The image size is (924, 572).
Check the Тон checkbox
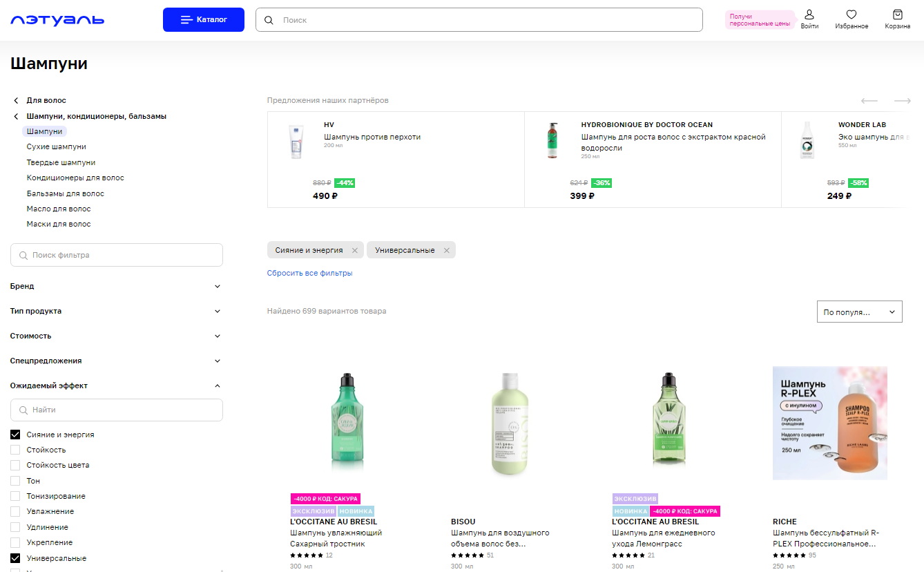click(x=15, y=481)
